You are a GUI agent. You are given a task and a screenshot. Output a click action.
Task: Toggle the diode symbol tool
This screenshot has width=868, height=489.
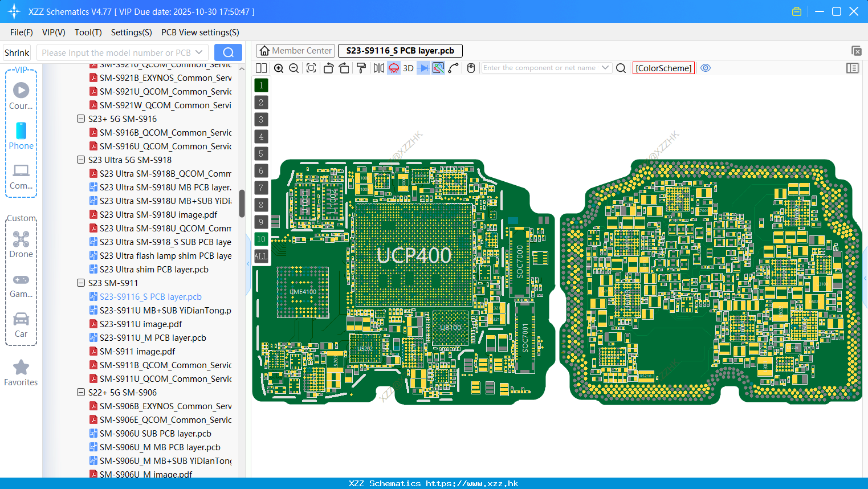[423, 68]
